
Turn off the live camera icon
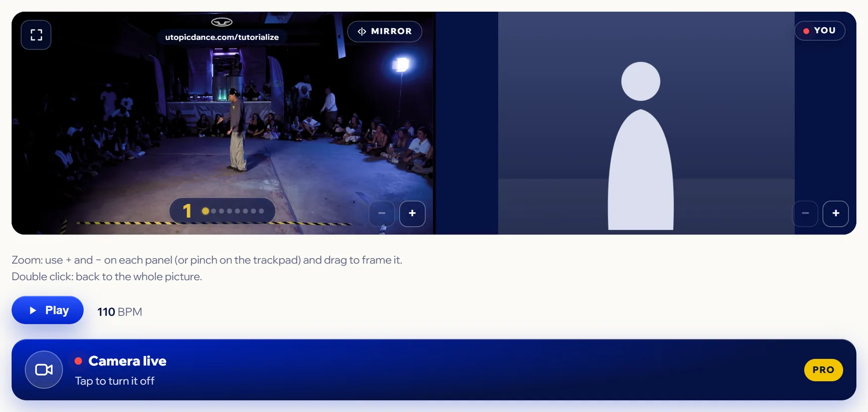click(x=44, y=370)
